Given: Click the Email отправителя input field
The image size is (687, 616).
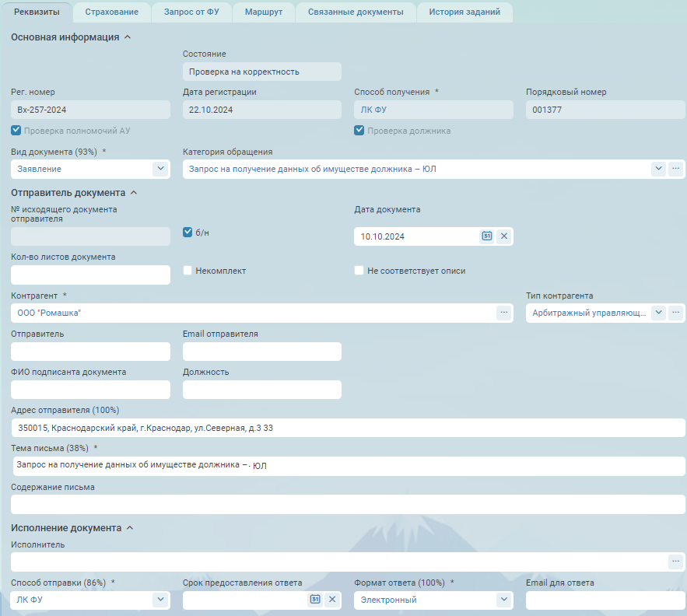Looking at the screenshot, I should tap(261, 352).
